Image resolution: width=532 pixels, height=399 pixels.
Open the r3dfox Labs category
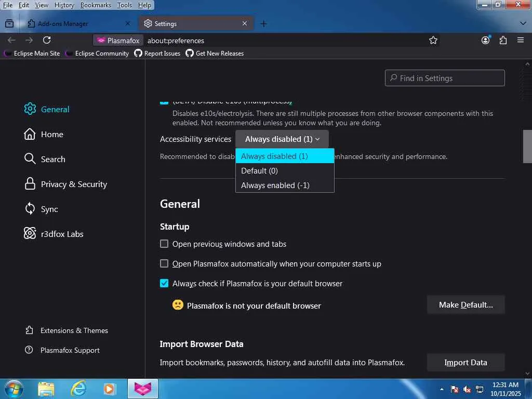coord(54,234)
